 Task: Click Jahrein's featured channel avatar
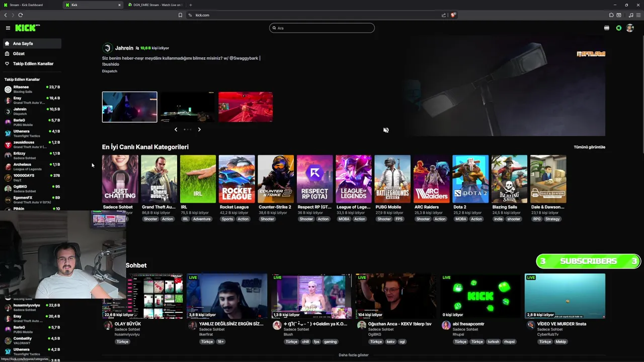tap(107, 48)
